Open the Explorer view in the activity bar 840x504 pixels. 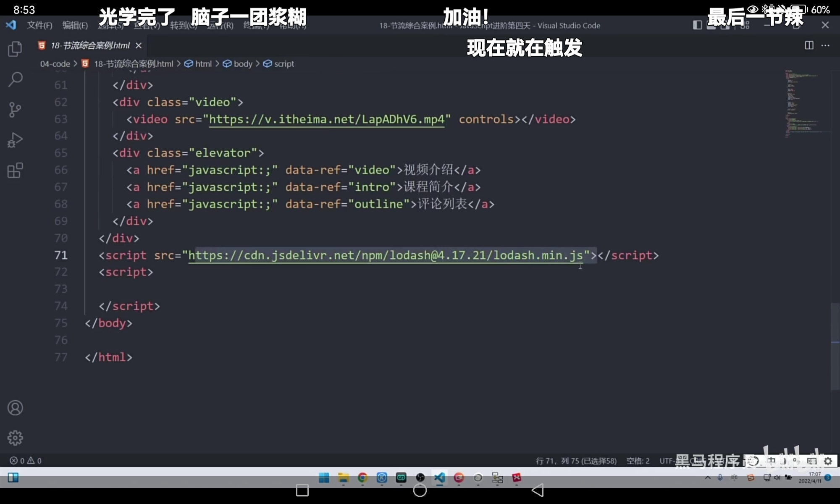pos(15,49)
